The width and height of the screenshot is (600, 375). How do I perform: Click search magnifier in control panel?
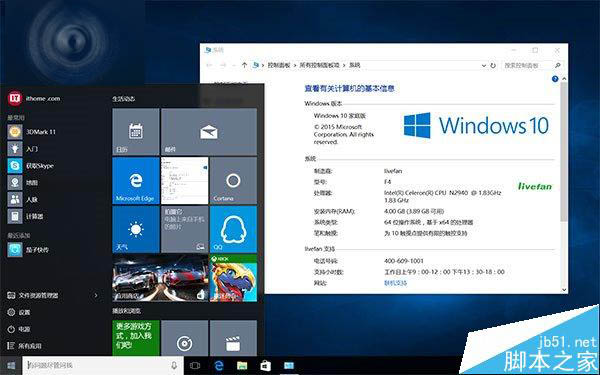coord(558,65)
